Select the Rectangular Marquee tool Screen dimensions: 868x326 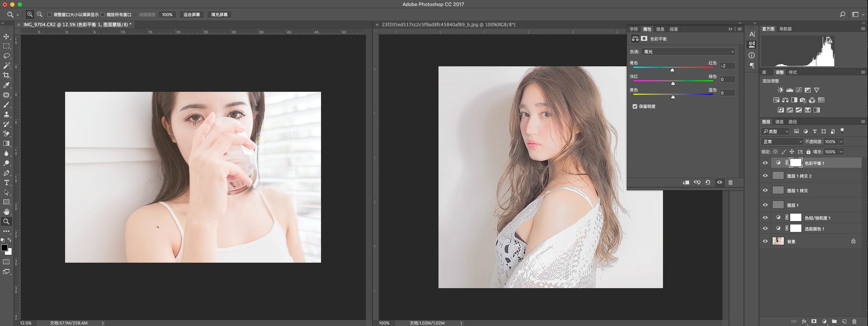click(6, 46)
